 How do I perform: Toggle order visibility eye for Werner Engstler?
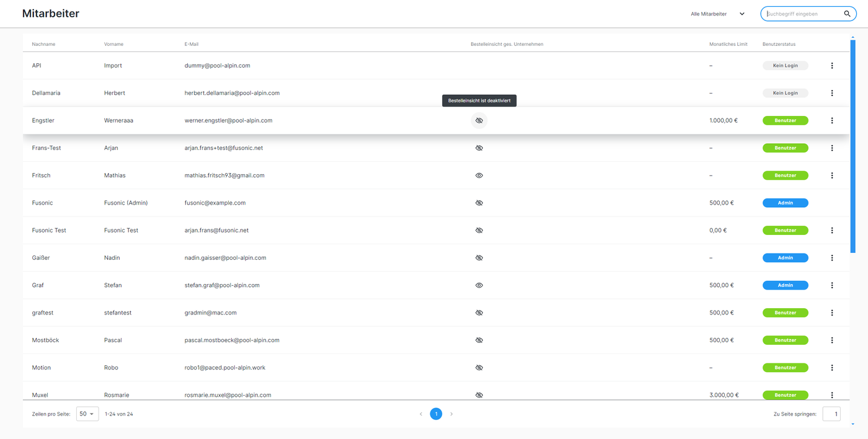(x=479, y=120)
